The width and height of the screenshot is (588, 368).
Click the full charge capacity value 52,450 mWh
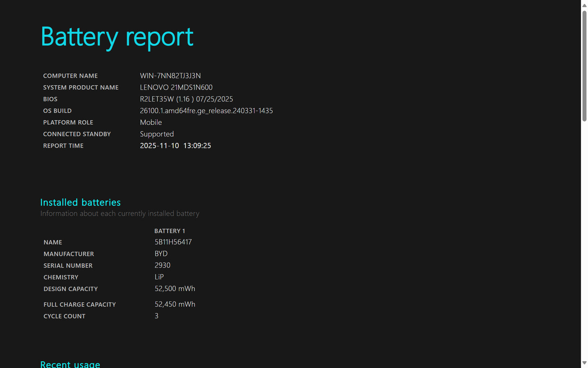(x=175, y=304)
